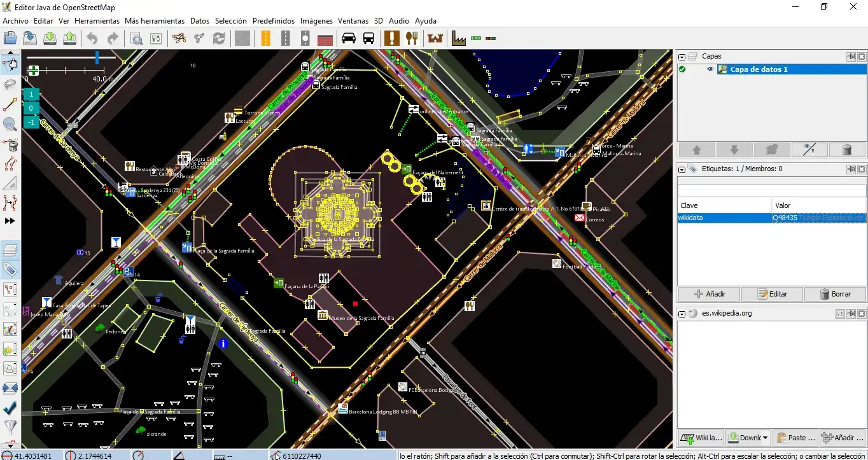The width and height of the screenshot is (868, 460).
Task: Activate the zoom magnifier tool
Action: [10, 124]
